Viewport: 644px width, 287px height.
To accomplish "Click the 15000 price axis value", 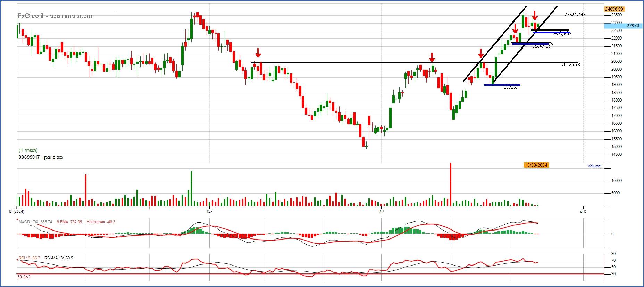I will point(617,147).
